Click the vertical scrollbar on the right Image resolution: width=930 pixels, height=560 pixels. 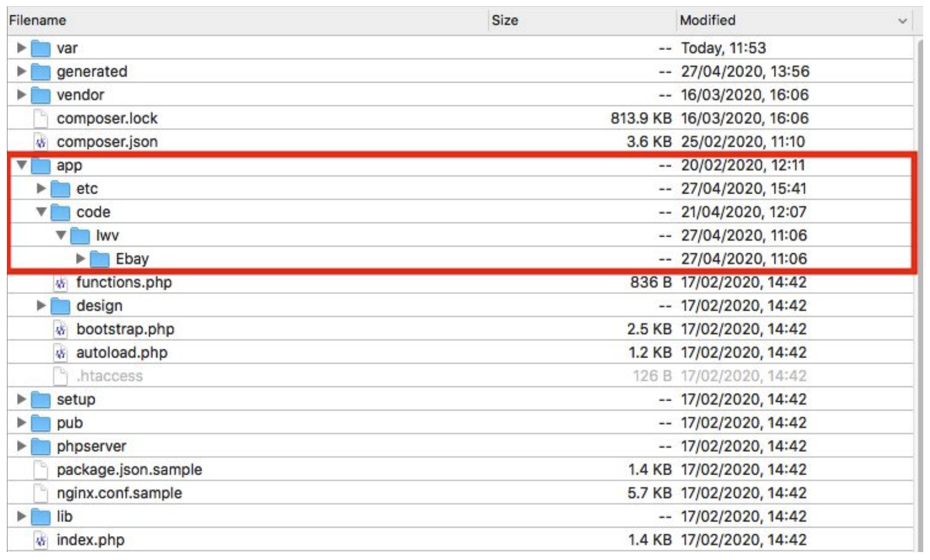pyautogui.click(x=919, y=285)
